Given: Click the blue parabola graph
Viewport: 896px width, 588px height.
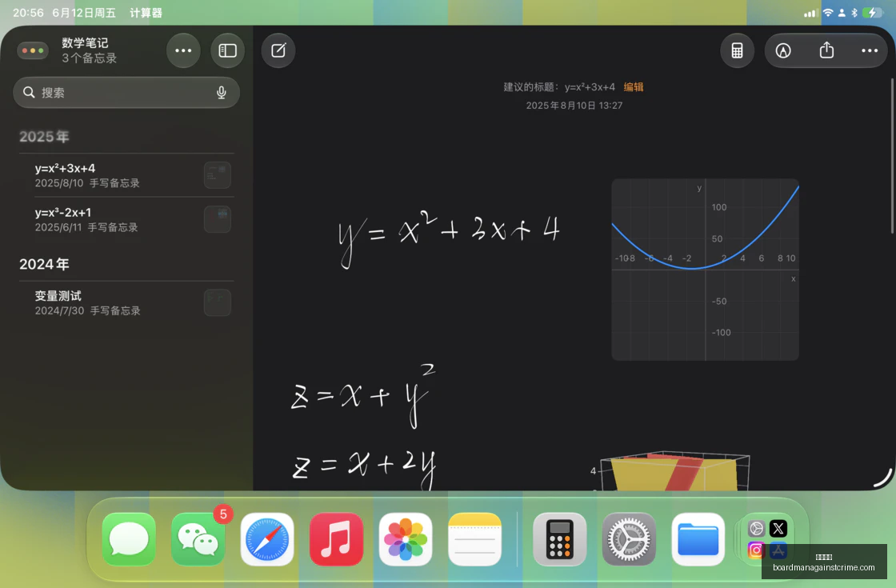Looking at the screenshot, I should click(705, 270).
